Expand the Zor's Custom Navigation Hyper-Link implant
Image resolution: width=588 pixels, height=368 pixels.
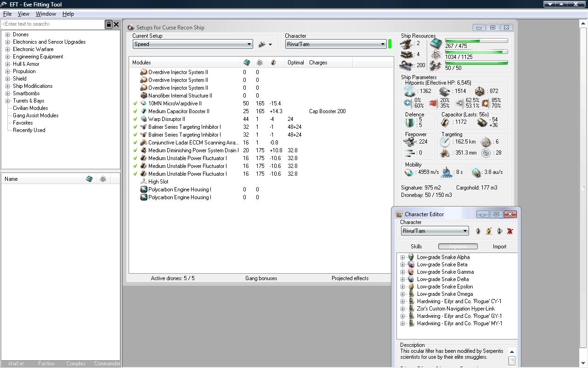[403, 309]
